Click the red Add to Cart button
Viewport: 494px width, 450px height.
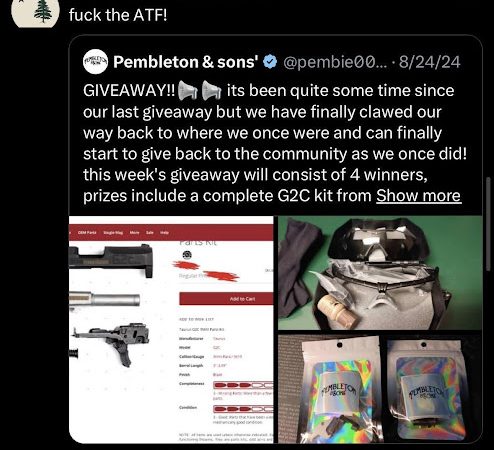[x=226, y=299]
